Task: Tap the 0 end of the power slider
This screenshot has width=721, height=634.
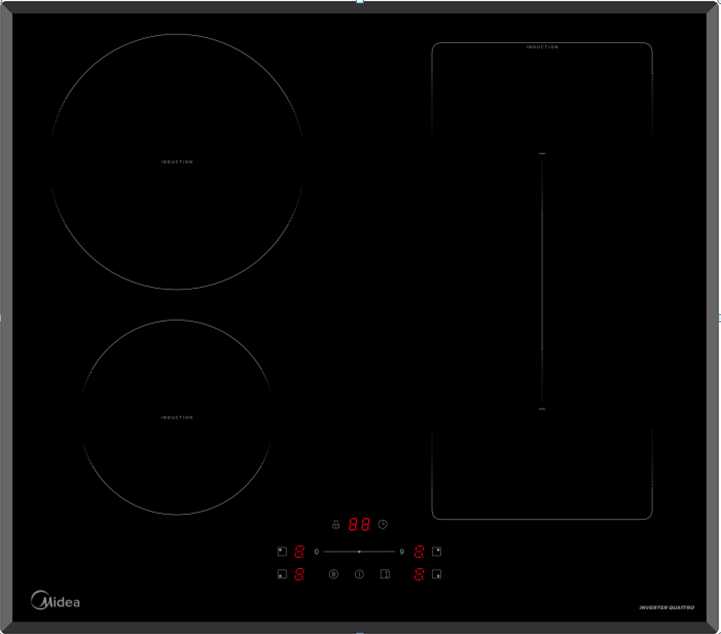Action: tap(316, 551)
